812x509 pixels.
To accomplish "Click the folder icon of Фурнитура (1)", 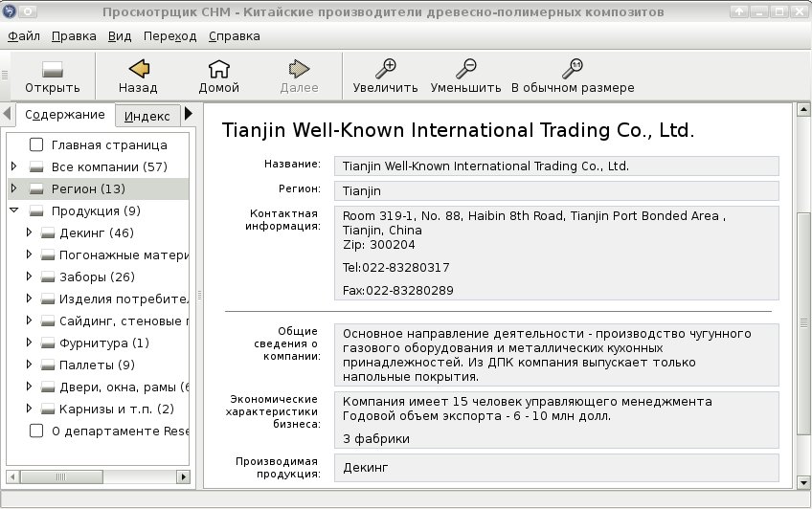I will [48, 343].
